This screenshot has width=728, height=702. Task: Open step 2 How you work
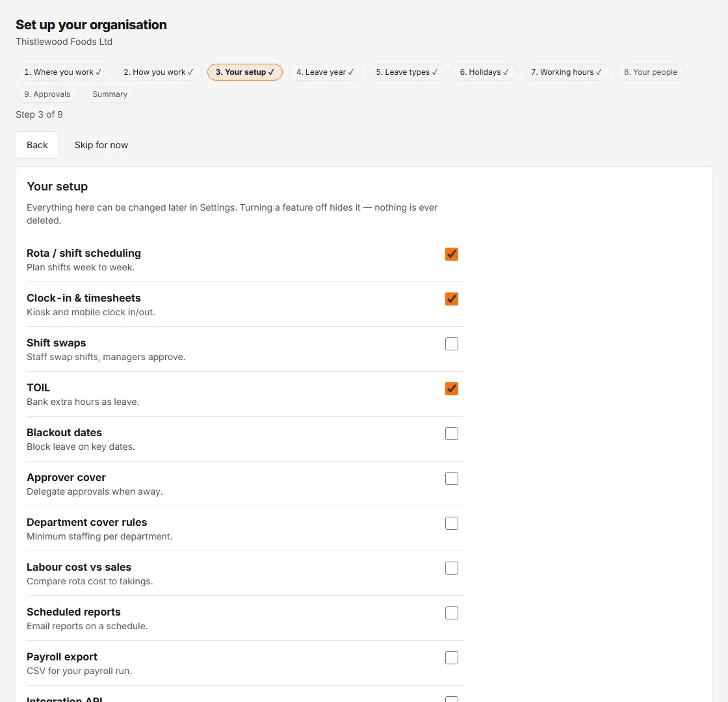point(159,72)
